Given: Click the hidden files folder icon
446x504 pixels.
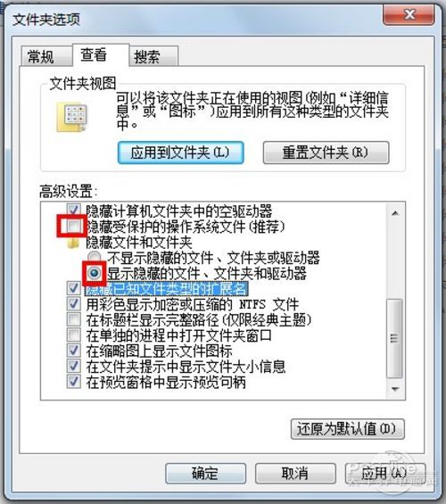Looking at the screenshot, I should point(73,243).
